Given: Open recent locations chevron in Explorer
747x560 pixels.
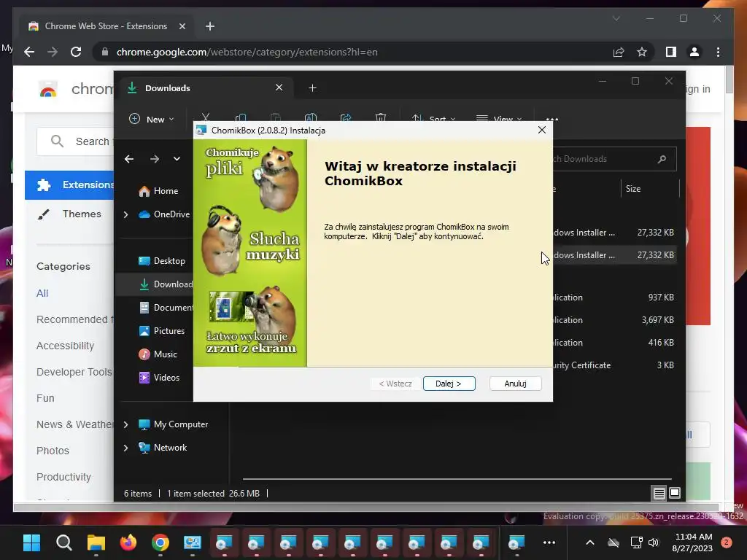Looking at the screenshot, I should click(177, 159).
